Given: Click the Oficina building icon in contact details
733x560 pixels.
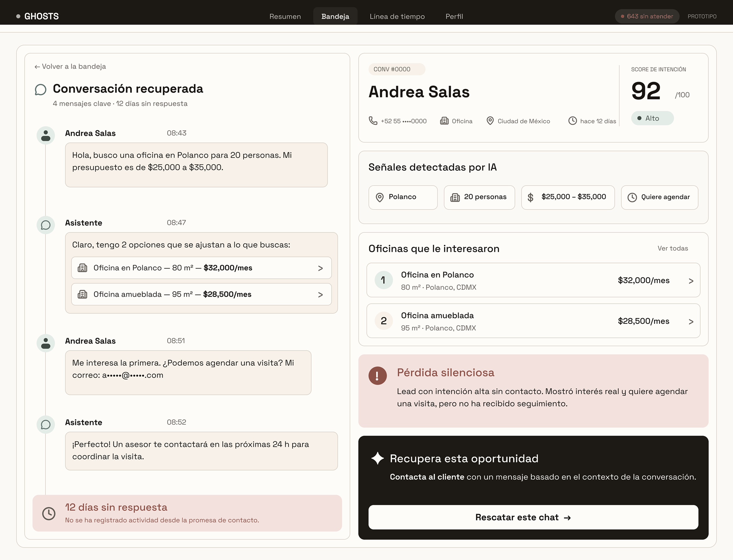Looking at the screenshot, I should tap(444, 121).
